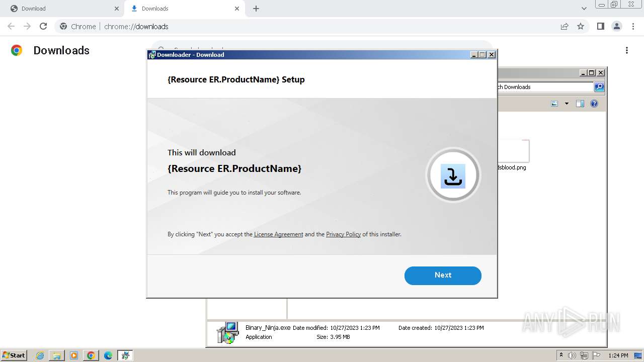Close the Downloads tab in Chrome
Image resolution: width=644 pixels, height=362 pixels.
[237, 9]
